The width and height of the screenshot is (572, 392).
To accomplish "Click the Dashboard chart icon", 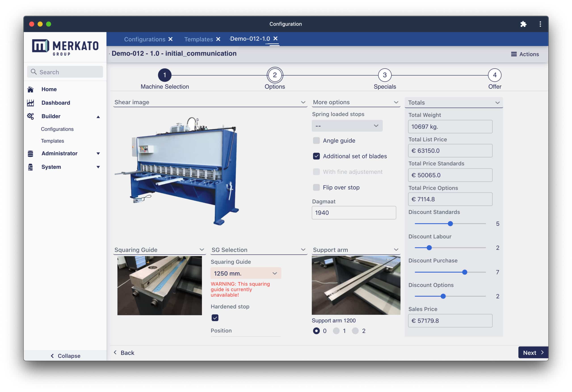I will pyautogui.click(x=30, y=103).
